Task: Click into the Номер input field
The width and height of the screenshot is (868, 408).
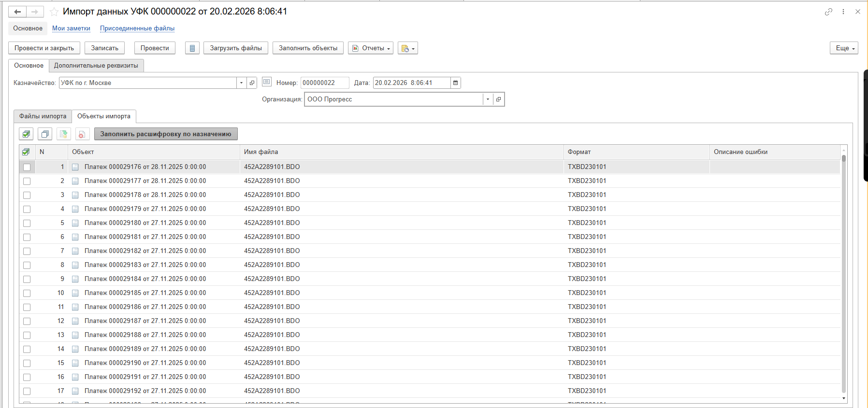Action: click(325, 83)
